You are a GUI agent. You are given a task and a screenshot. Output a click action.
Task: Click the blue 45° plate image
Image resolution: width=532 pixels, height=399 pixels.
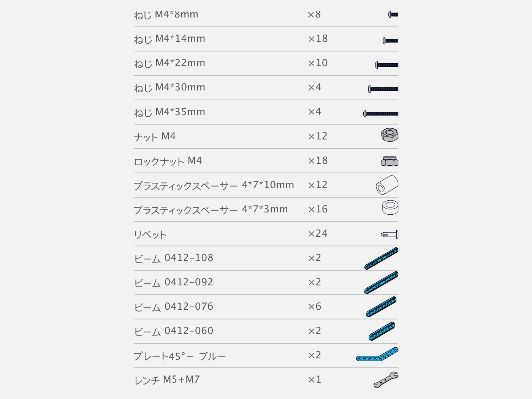tap(377, 354)
